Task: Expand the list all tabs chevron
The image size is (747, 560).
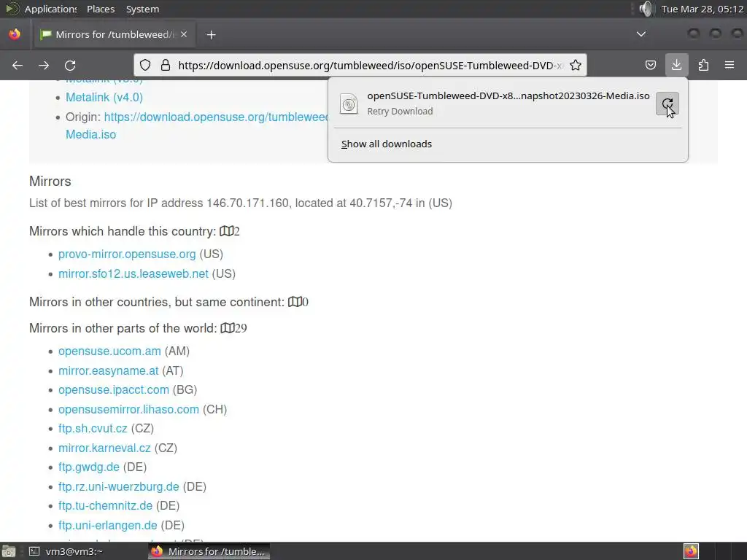Action: click(x=641, y=34)
